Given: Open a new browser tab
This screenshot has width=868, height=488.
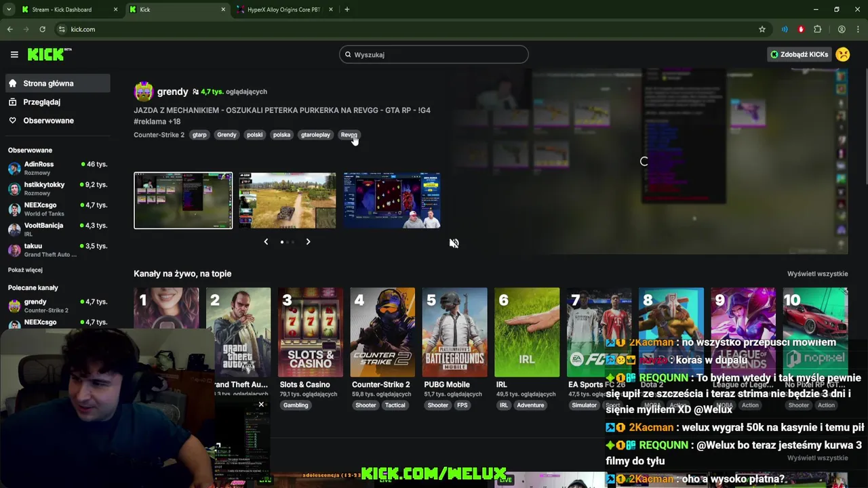Looking at the screenshot, I should pyautogui.click(x=347, y=9).
